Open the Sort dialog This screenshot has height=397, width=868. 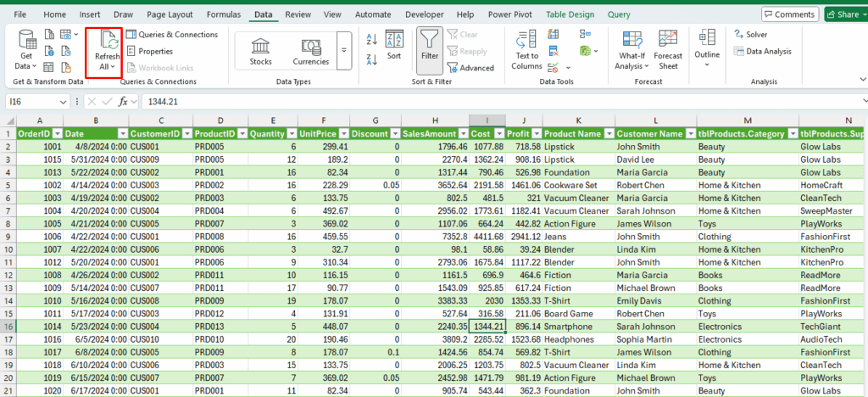pyautogui.click(x=394, y=44)
